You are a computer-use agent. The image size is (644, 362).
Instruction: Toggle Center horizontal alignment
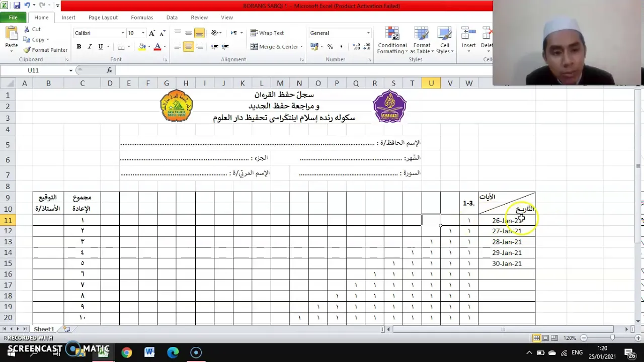[188, 46]
